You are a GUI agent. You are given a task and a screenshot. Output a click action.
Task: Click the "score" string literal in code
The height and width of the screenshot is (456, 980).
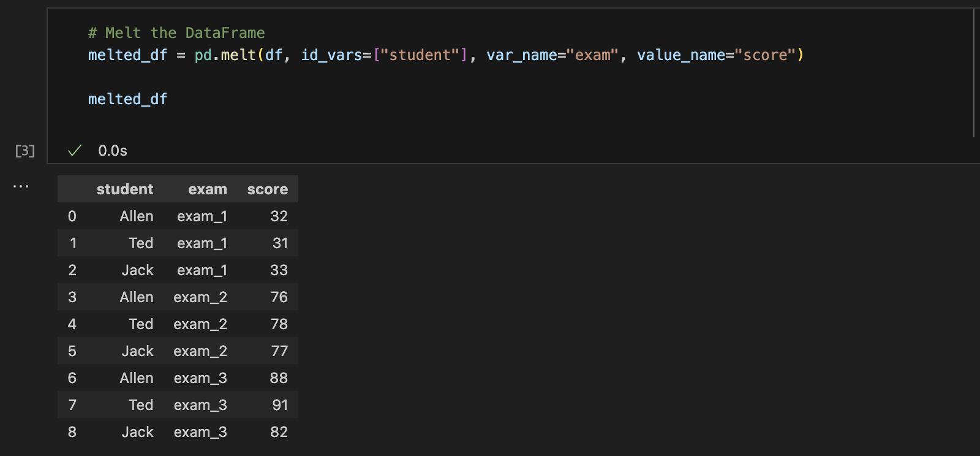pos(764,55)
